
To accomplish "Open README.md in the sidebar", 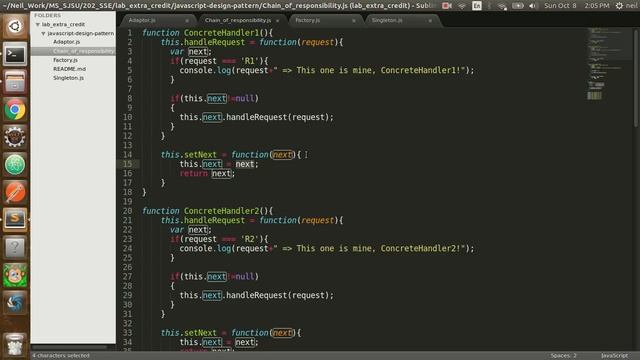I will (69, 69).
